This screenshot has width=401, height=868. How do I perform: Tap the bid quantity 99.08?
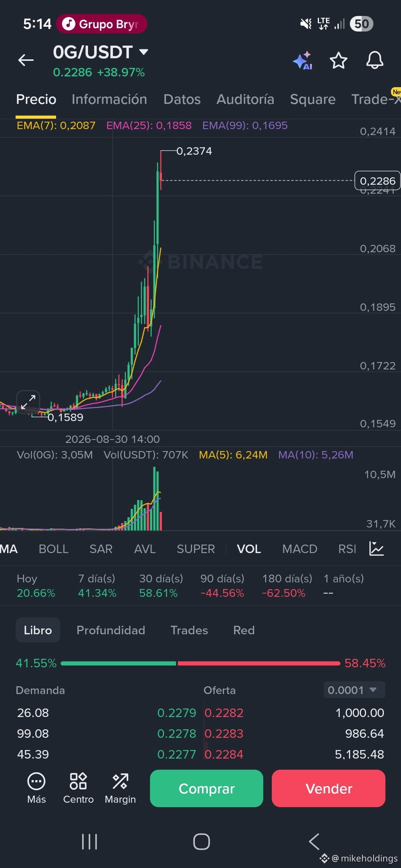pyautogui.click(x=33, y=733)
